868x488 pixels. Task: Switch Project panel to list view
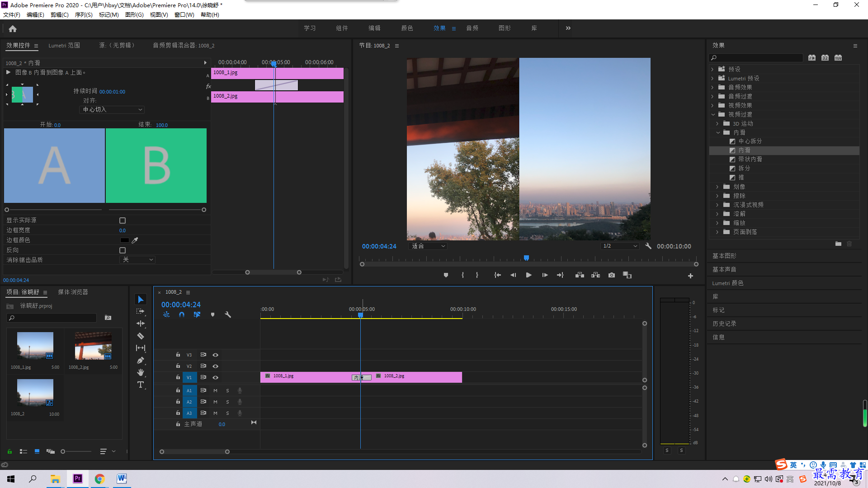point(24,451)
